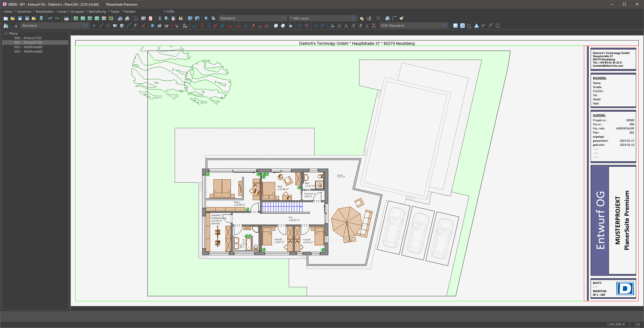Image resolution: width=644 pixels, height=328 pixels.
Task: Select the filled rectangle tool
Action: (x=115, y=26)
